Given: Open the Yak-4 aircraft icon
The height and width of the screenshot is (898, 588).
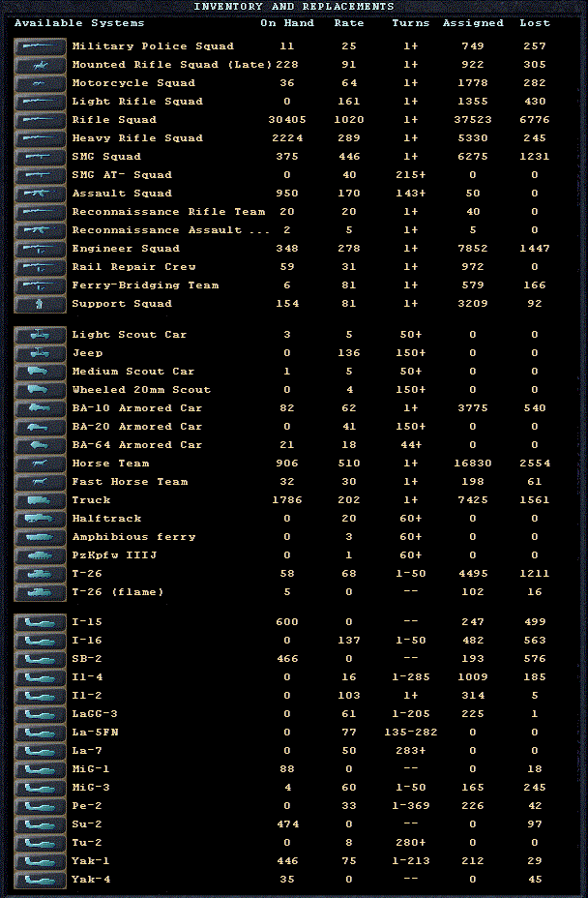Looking at the screenshot, I should point(40,880).
